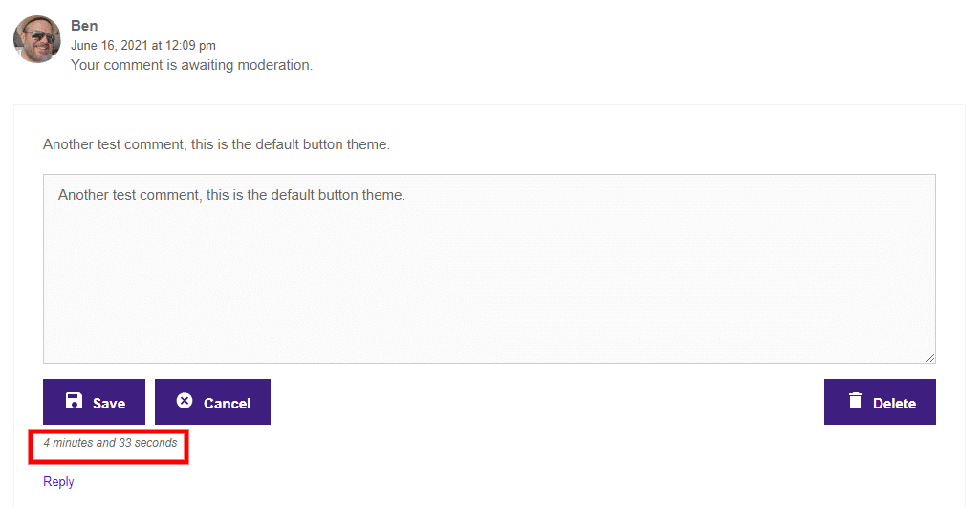The width and height of the screenshot is (980, 507).
Task: Cancel editing the comment
Action: click(x=212, y=402)
